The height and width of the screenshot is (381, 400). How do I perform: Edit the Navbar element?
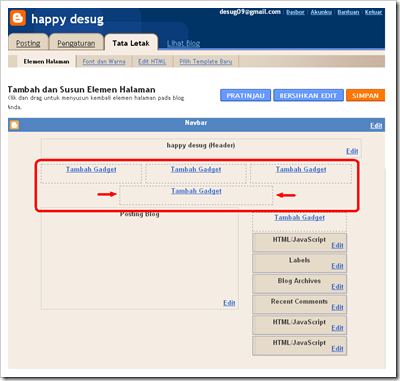tap(376, 126)
